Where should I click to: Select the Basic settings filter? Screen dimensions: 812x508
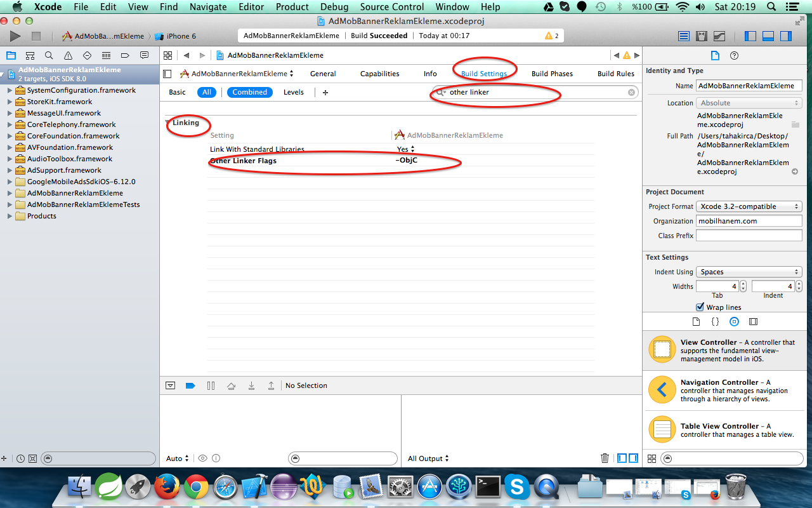point(177,92)
